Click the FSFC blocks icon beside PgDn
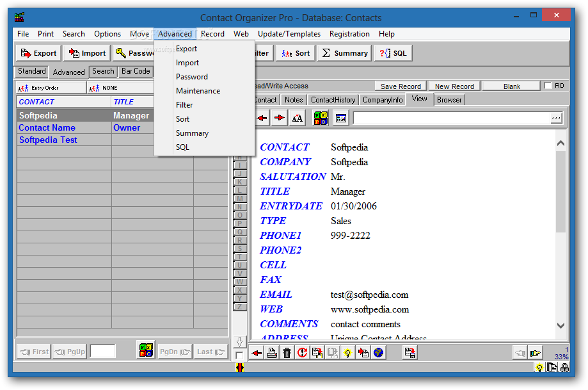Screen dimensions: 588x390 click(147, 350)
